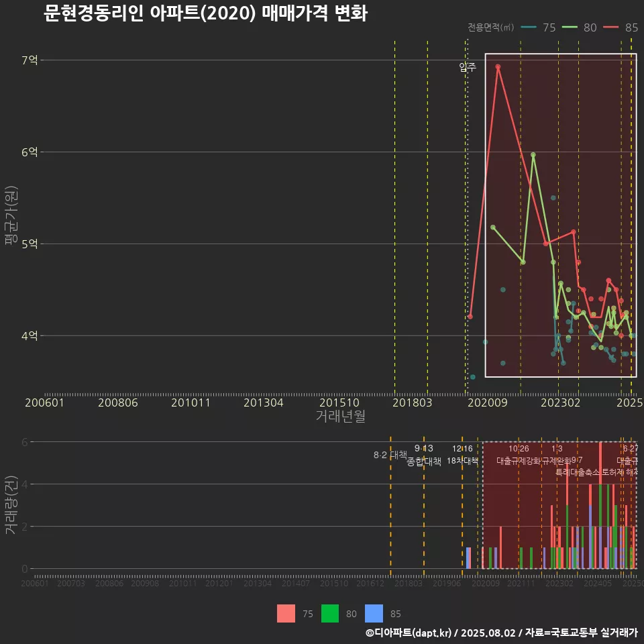Click the 거래량(건) volume axis title

coord(11,504)
